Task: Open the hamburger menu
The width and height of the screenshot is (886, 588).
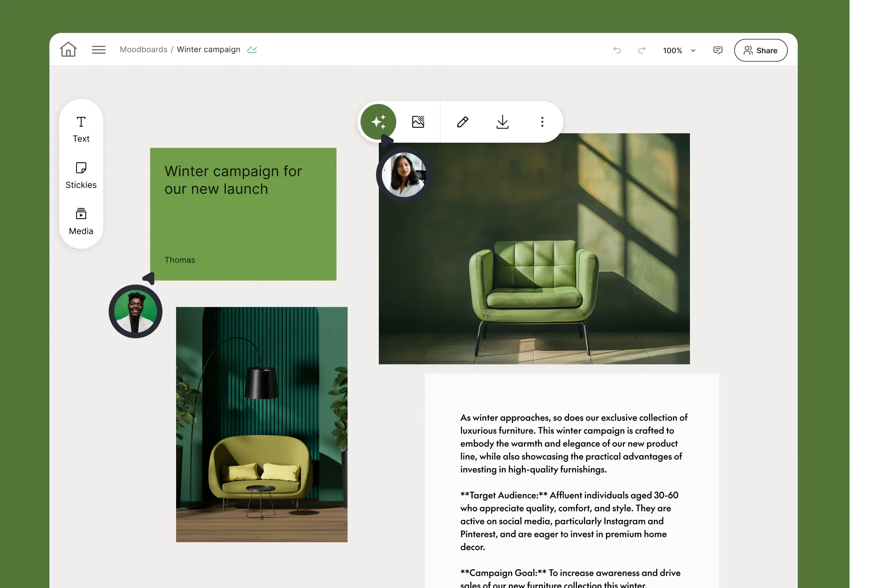Action: [x=98, y=50]
